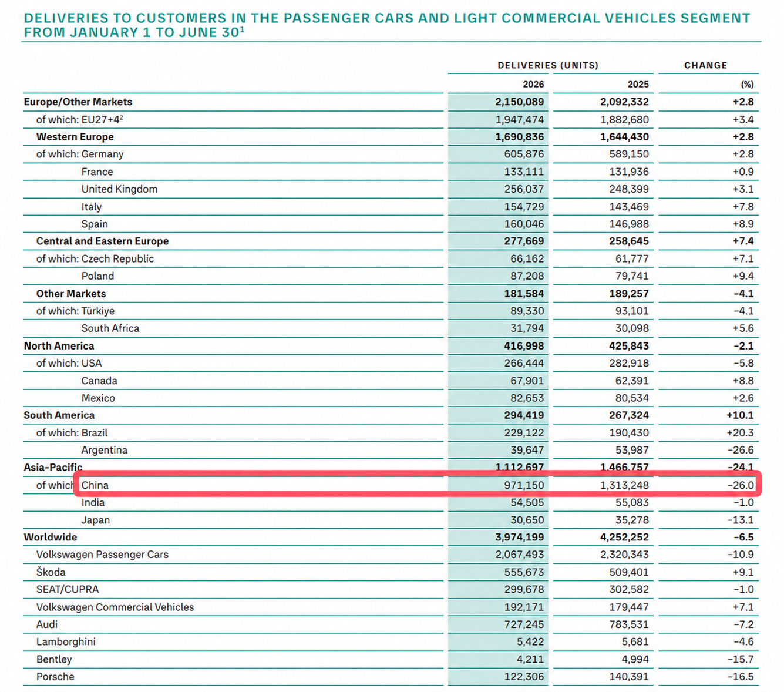Select Germany's 605,876 deliveries value
Screen dimensions: 784x692
(x=524, y=154)
